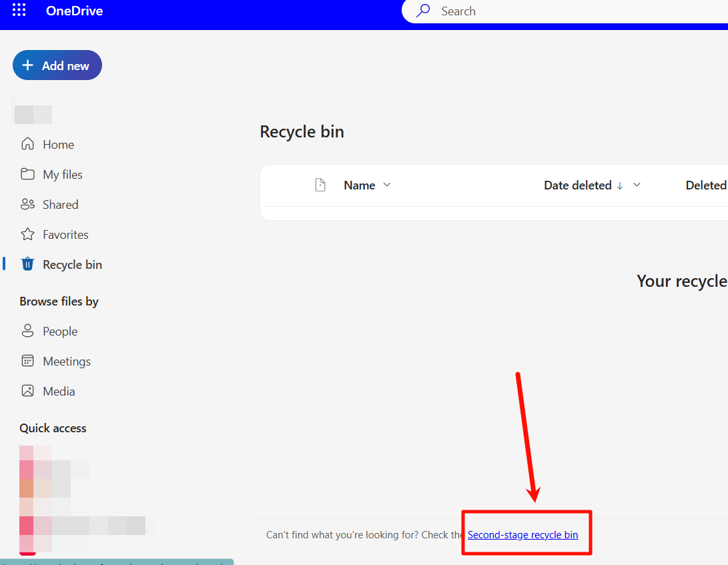Click the plus icon in Add new
Image resolution: width=728 pixels, height=565 pixels.
(28, 65)
